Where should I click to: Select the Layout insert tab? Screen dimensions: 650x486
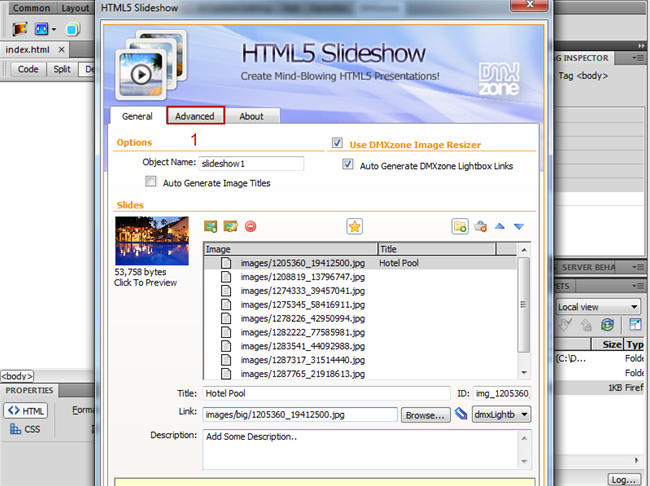[x=75, y=8]
